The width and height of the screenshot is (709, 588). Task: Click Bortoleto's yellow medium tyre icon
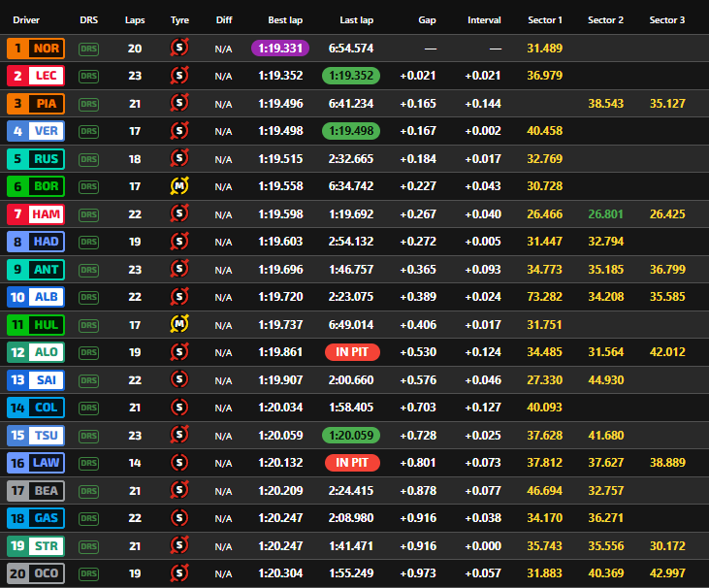[x=179, y=186]
